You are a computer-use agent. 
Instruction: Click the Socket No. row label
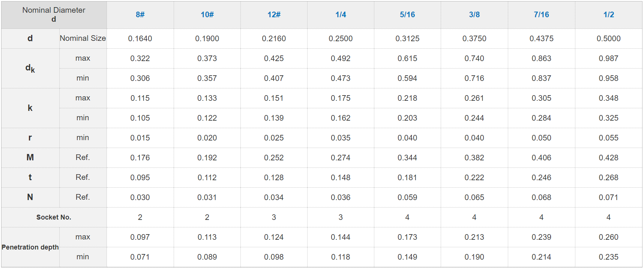[54, 217]
